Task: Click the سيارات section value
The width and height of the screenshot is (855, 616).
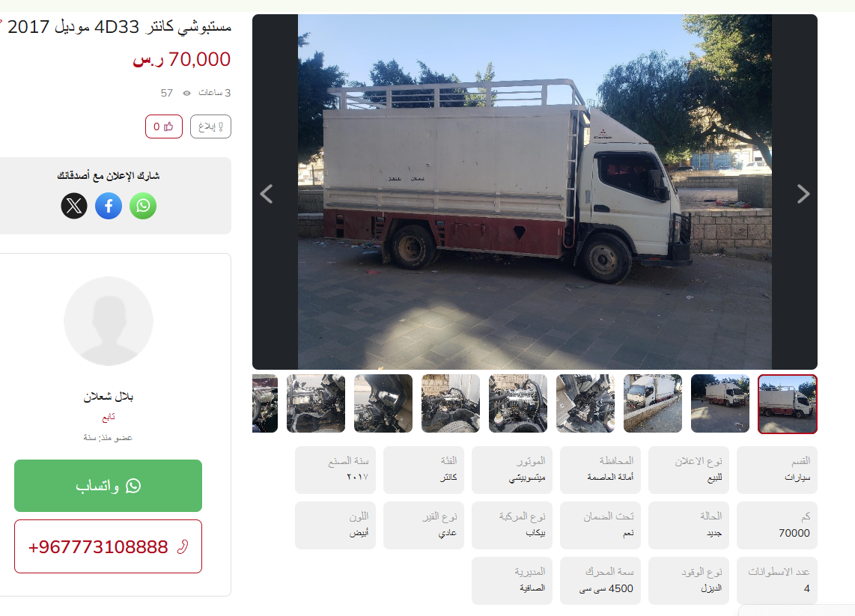Action: point(797,478)
